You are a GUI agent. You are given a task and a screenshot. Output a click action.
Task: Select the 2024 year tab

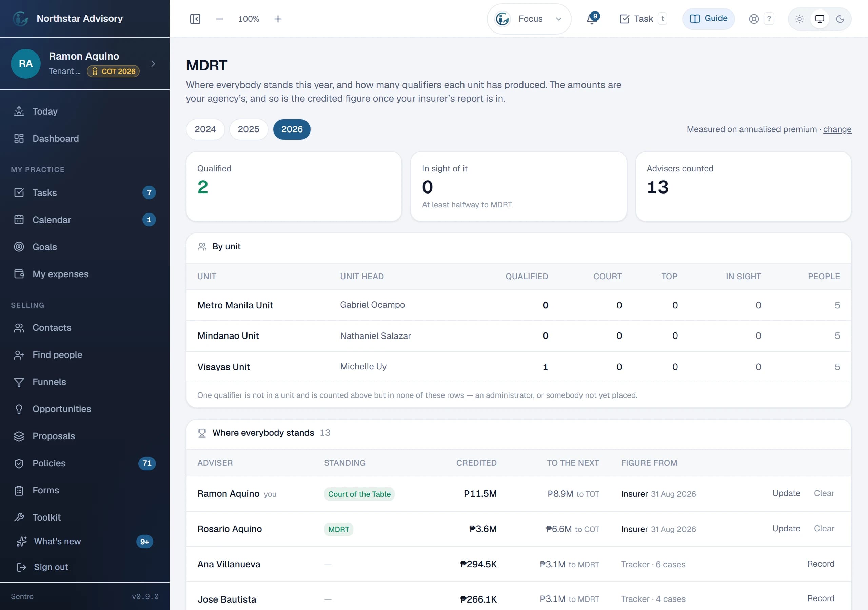tap(205, 130)
